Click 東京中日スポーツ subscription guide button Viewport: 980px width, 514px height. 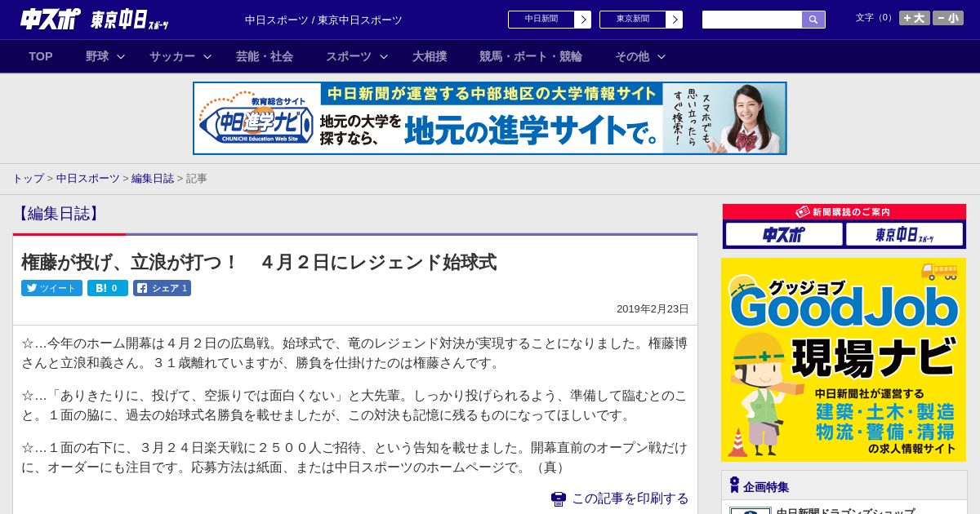coord(905,235)
